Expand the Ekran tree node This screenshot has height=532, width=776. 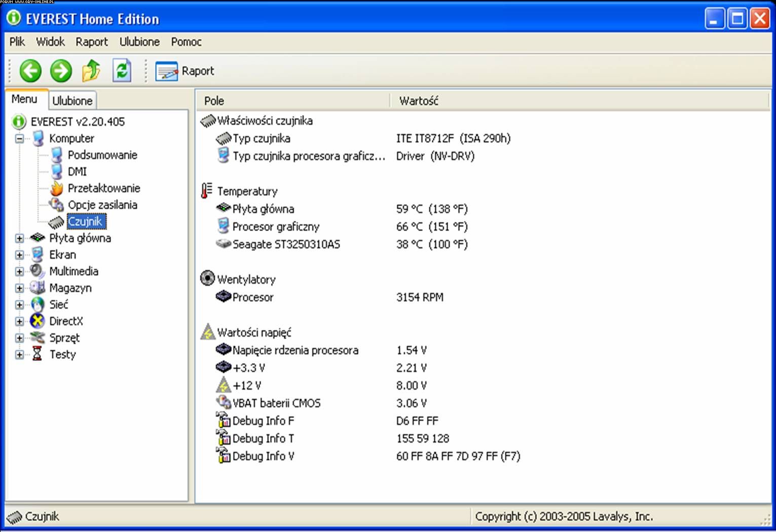19,255
